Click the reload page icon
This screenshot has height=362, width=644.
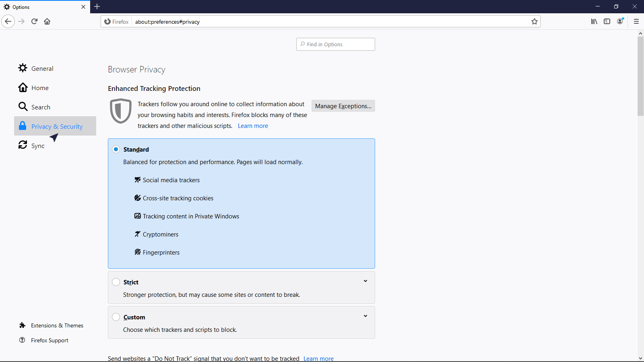[34, 21]
